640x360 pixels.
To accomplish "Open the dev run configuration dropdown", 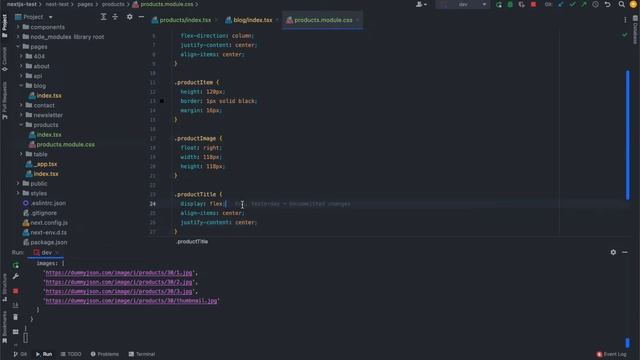I will (x=462, y=4).
